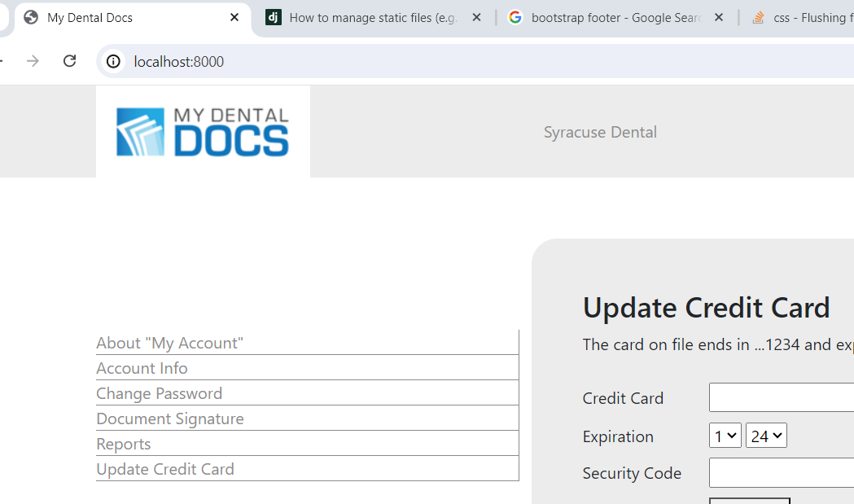Click the browser reload button
854x504 pixels.
pos(70,61)
